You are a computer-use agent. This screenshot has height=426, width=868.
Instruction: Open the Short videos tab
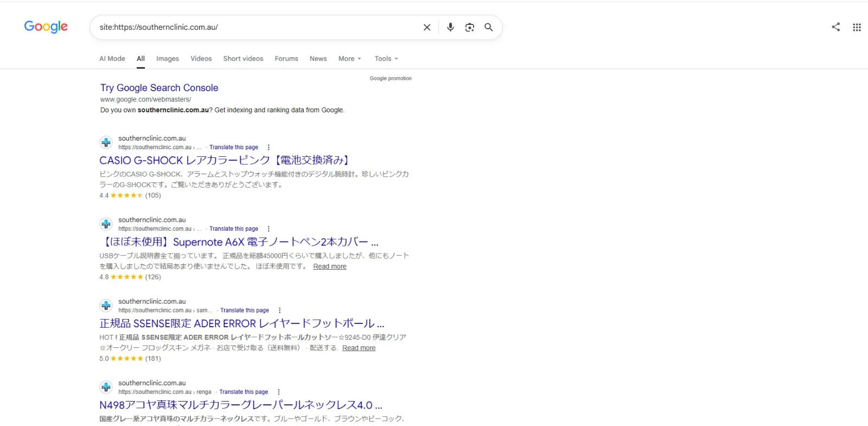(243, 59)
